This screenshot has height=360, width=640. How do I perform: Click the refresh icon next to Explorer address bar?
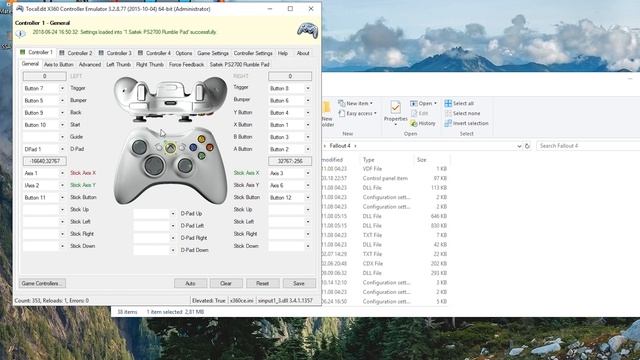[x=527, y=146]
